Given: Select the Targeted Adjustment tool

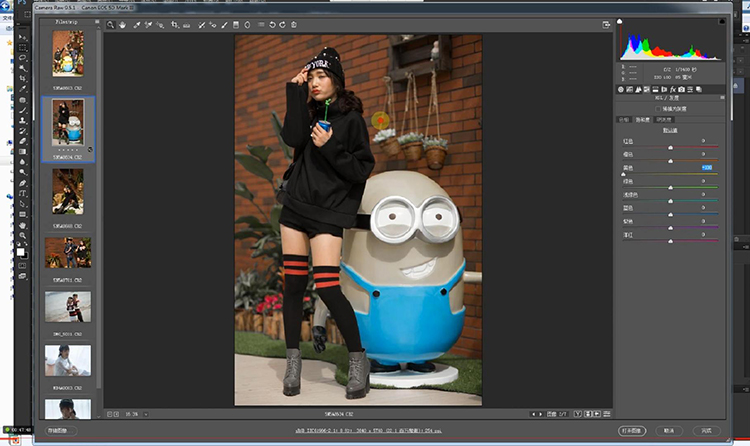Looking at the screenshot, I should 160,25.
